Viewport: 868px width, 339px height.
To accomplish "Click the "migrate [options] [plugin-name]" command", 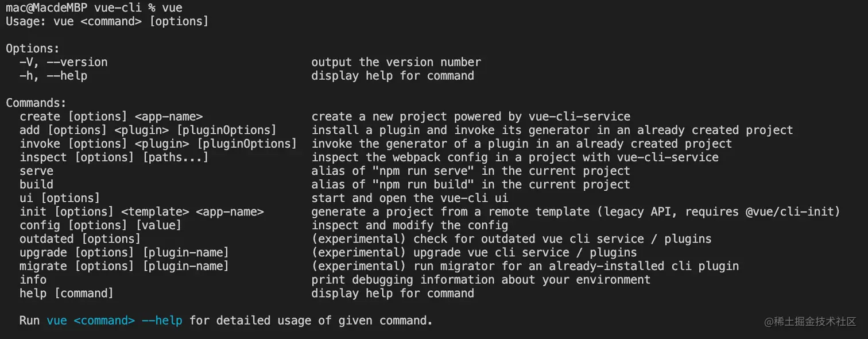I will [x=125, y=266].
